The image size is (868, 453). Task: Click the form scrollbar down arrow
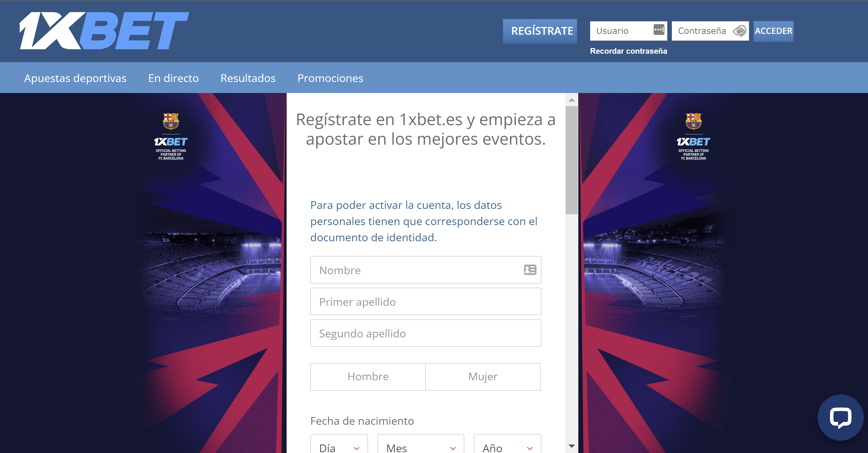(571, 446)
